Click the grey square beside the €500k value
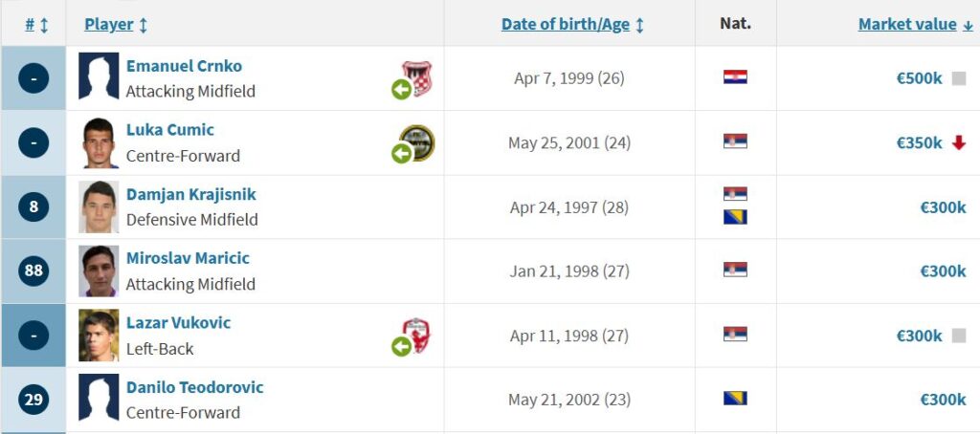This screenshot has width=980, height=434. click(959, 78)
